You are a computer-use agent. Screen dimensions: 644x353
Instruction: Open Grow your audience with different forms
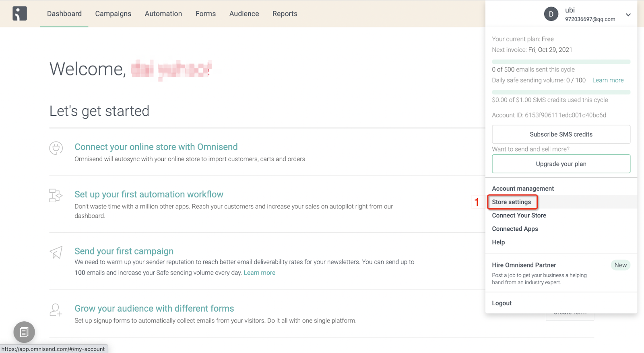(154, 308)
